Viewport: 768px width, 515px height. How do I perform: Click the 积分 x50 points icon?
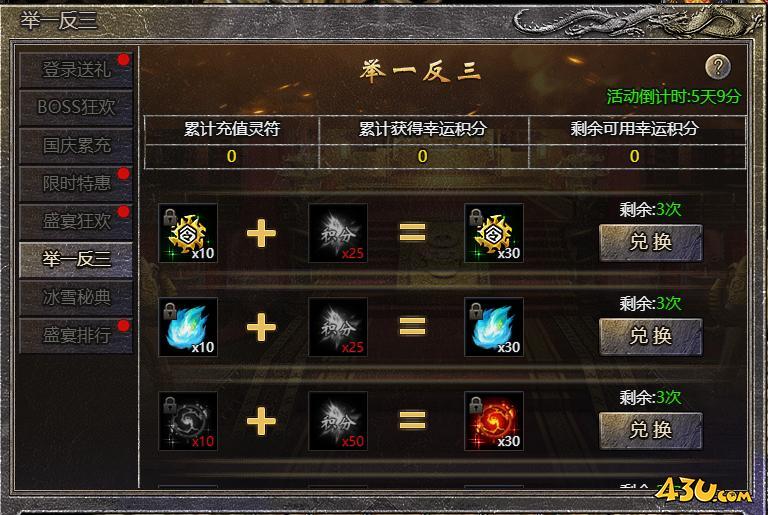338,421
